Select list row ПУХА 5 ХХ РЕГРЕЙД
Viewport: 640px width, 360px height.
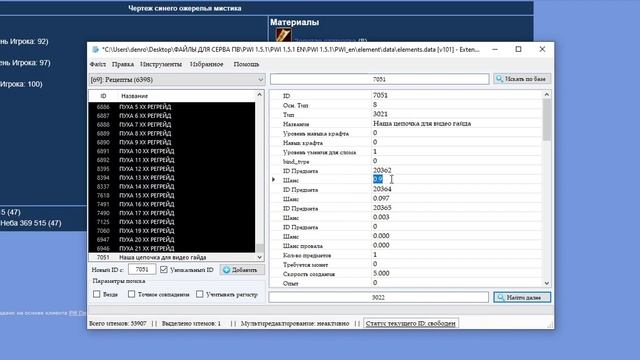(172, 107)
